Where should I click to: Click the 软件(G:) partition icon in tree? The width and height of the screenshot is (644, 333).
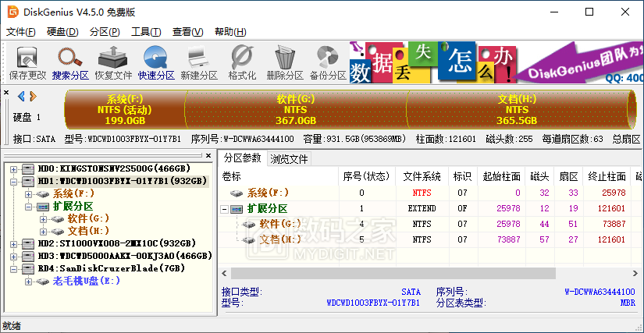58,219
